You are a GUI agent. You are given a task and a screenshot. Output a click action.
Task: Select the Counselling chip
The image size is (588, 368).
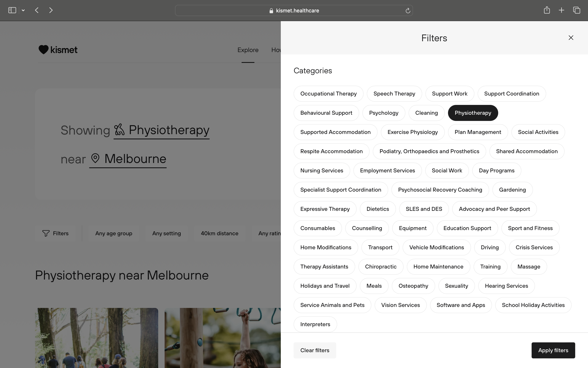[367, 228]
